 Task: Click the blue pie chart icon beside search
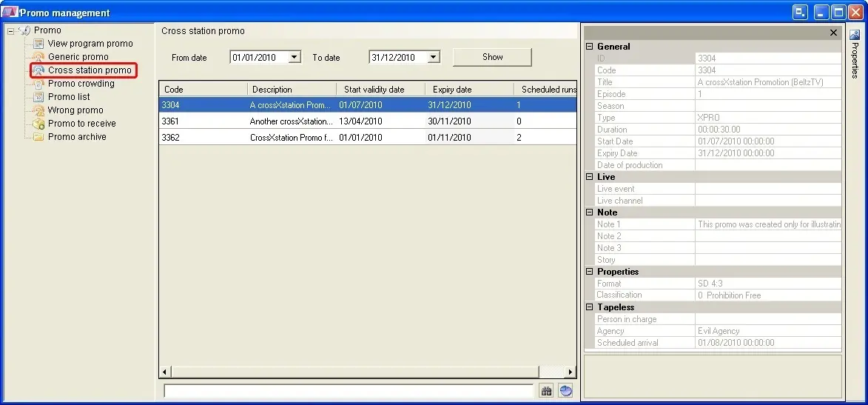(x=566, y=391)
